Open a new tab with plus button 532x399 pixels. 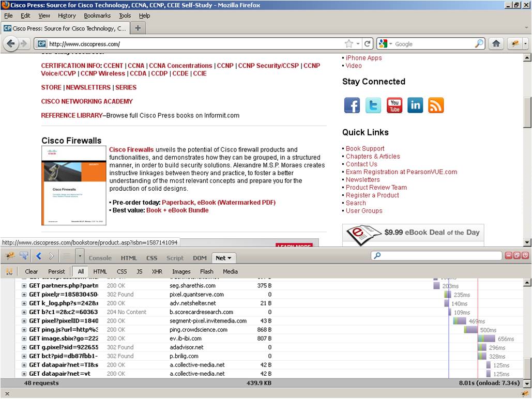[x=138, y=28]
